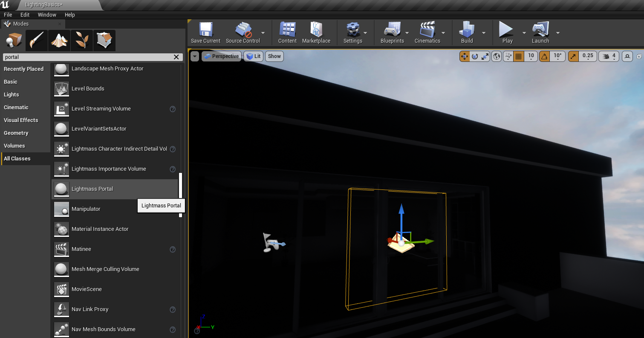
Task: Select the Volumes category
Action: click(25, 146)
